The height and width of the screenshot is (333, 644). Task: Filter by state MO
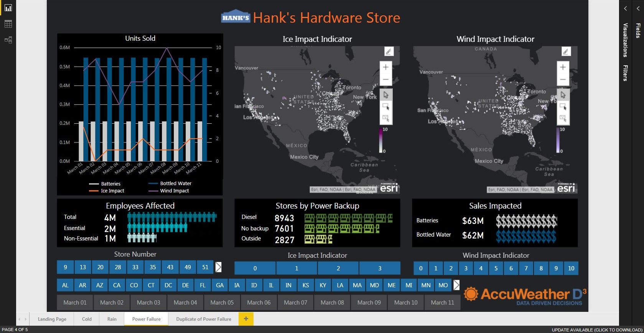click(443, 285)
